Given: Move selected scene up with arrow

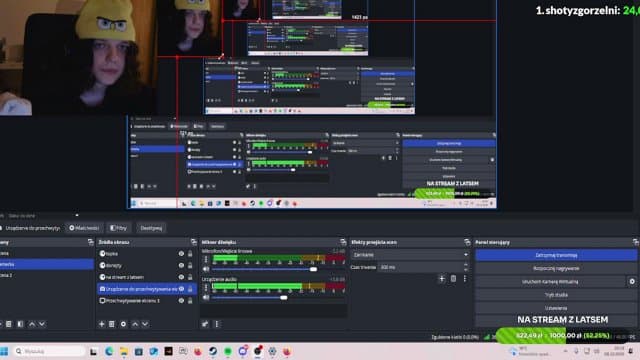Looking at the screenshot, I should [x=32, y=324].
